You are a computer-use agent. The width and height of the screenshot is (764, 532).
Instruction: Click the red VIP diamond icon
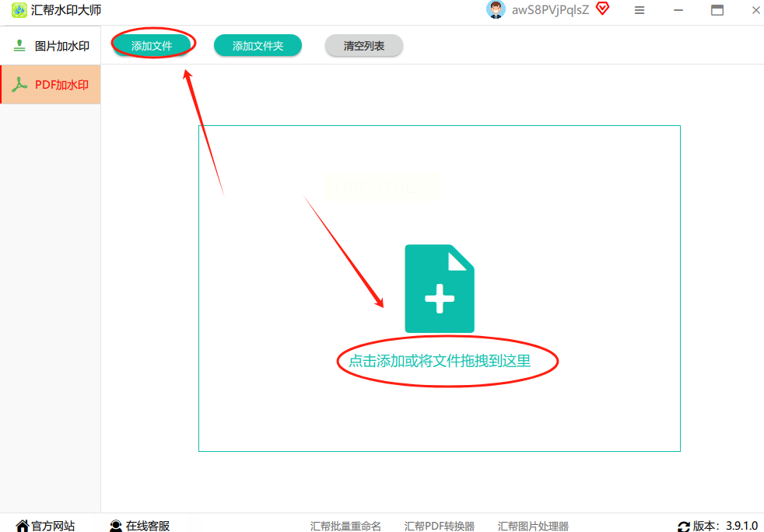[603, 9]
